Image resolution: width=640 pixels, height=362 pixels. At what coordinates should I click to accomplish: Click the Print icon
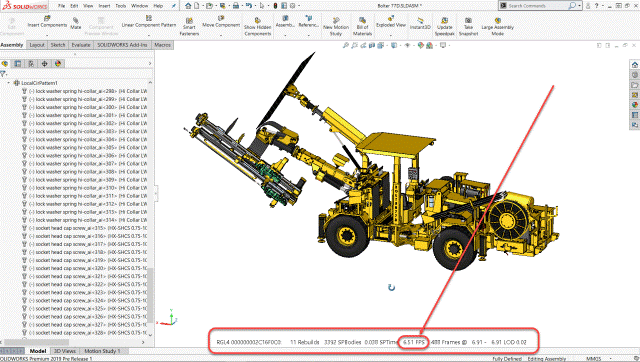(236, 6)
